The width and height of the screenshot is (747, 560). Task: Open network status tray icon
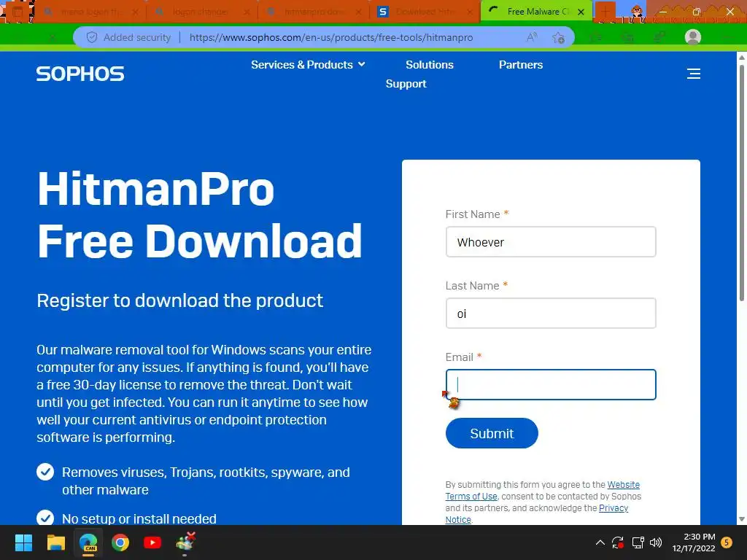click(638, 542)
